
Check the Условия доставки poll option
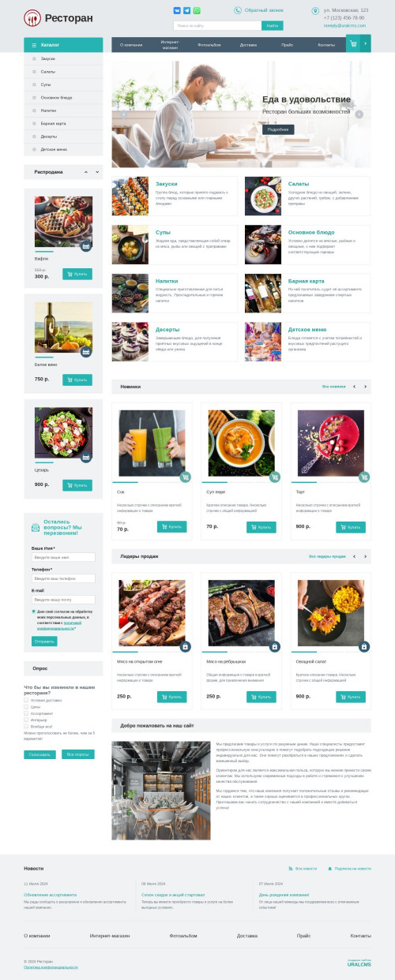[26, 700]
